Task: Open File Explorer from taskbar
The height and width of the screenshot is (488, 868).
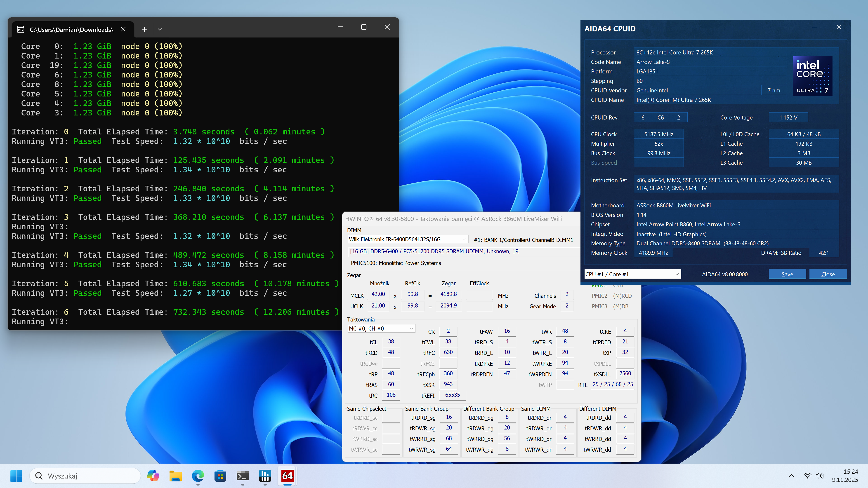Action: pos(175,476)
